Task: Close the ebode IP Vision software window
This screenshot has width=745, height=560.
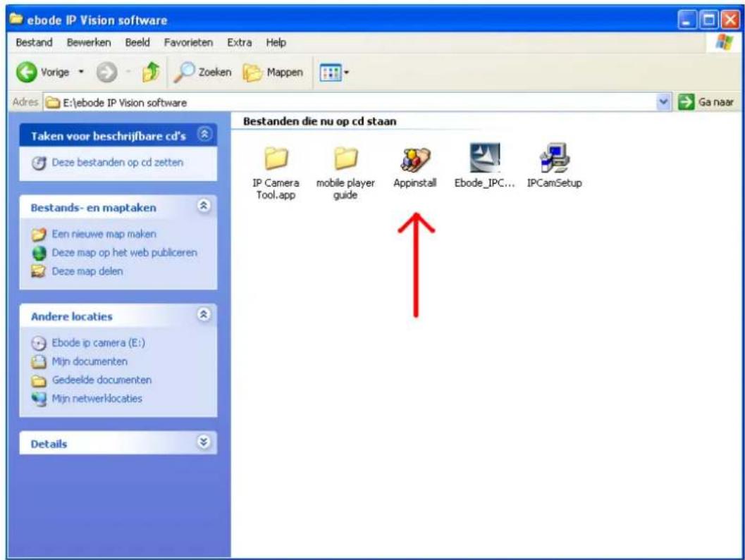Action: (x=729, y=20)
